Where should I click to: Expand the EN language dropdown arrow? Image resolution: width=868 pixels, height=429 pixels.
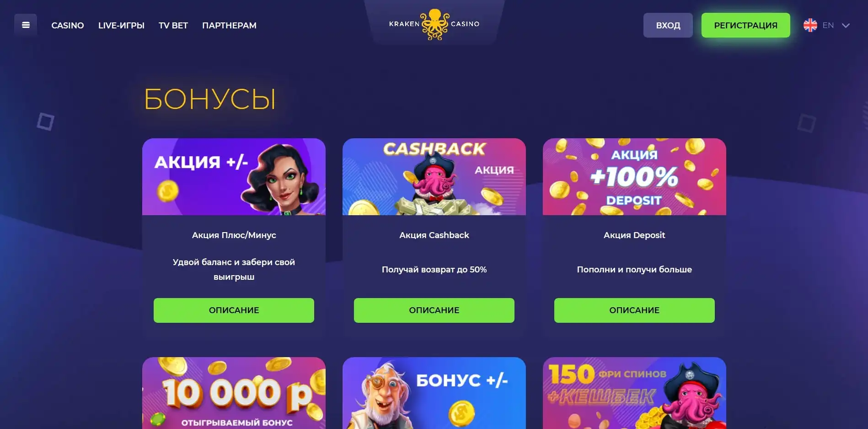click(846, 26)
